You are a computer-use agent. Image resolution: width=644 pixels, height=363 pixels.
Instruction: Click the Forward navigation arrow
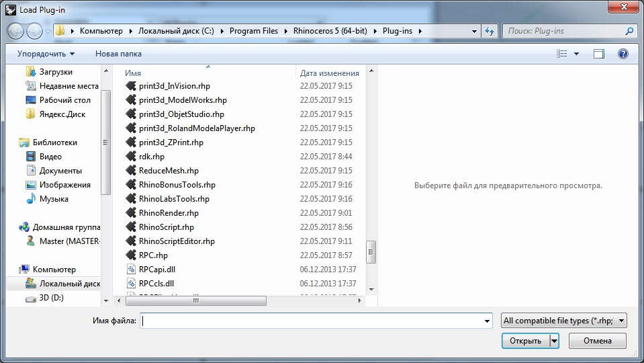pos(34,31)
